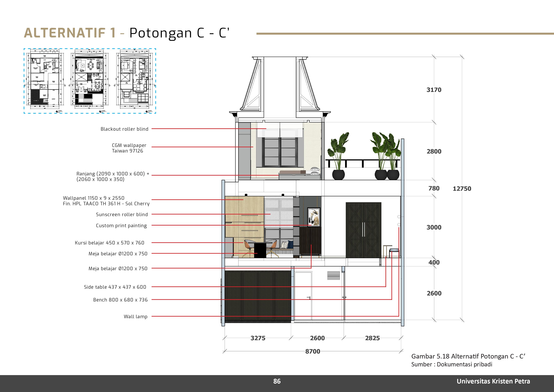Screen dimensions: 554x392
Task: Click the framed painting in the section
Action: (x=314, y=217)
